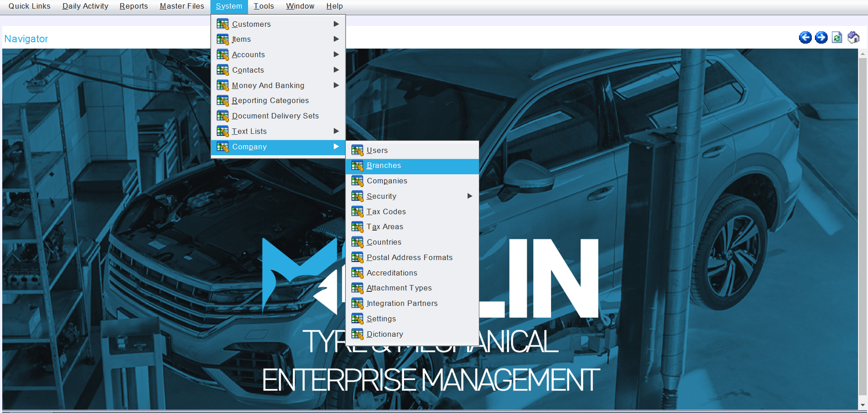Click the Companies submenu icon
Viewport: 868px width, 413px height.
click(357, 181)
